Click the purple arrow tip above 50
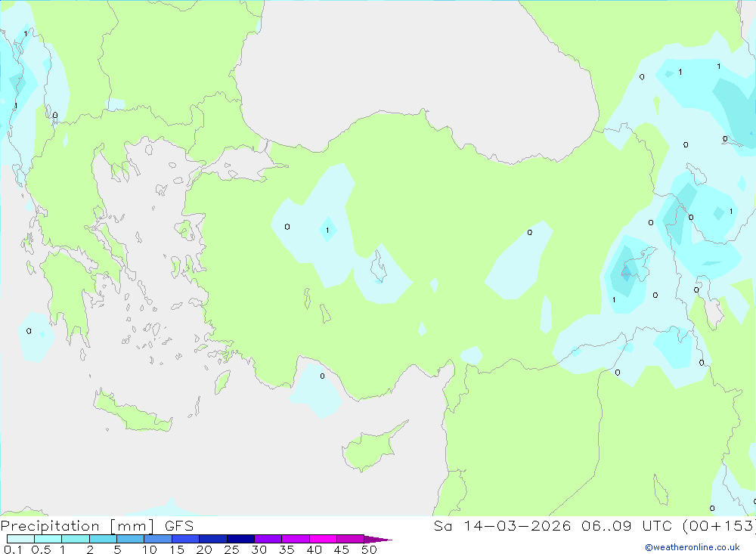This screenshot has width=756, height=554. (x=377, y=540)
